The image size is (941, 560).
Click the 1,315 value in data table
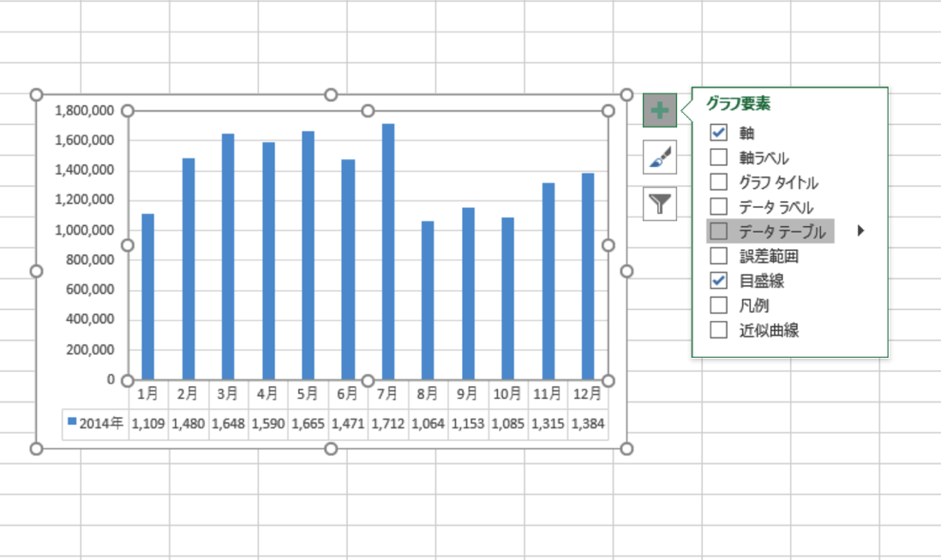click(548, 424)
